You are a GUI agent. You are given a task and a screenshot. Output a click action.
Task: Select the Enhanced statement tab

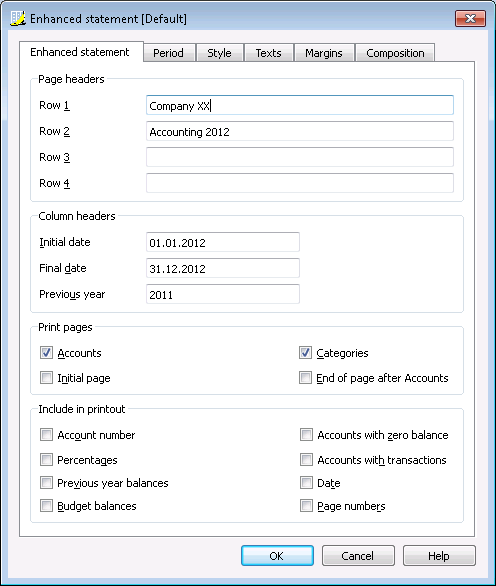(80, 52)
